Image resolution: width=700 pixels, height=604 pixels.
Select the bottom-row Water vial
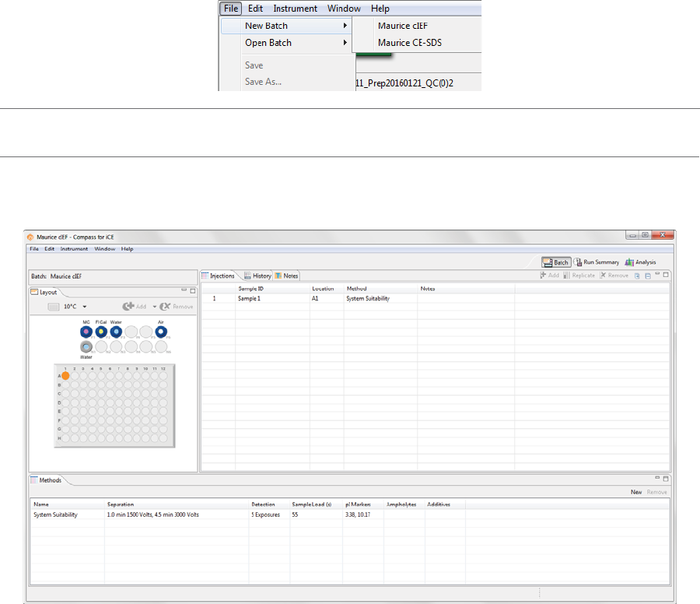click(86, 346)
